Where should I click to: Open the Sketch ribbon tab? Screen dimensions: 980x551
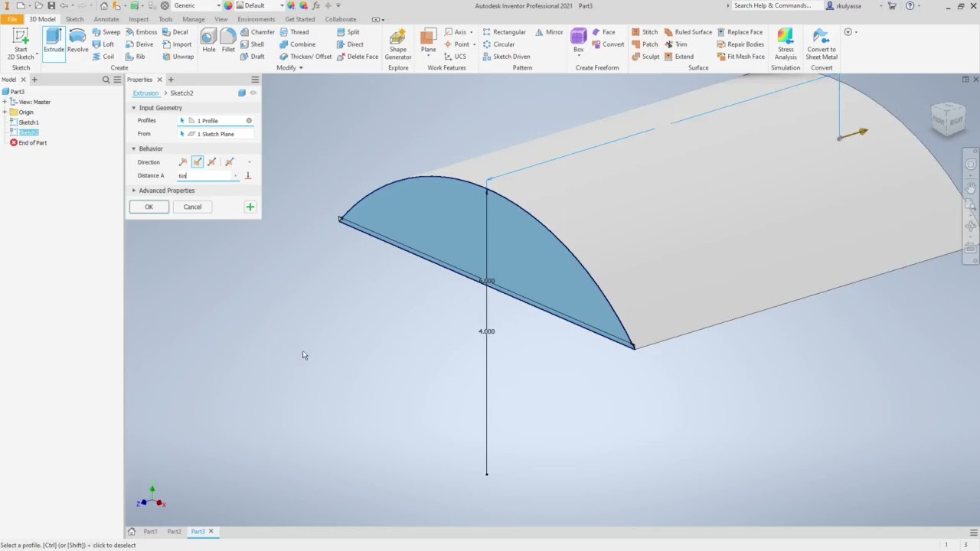(74, 19)
